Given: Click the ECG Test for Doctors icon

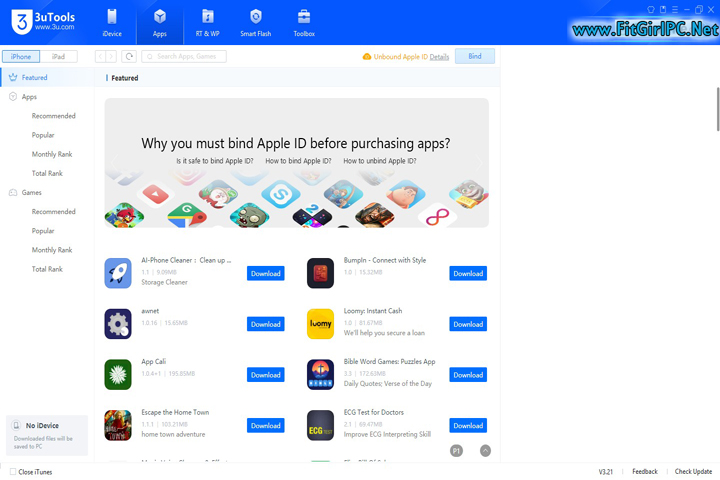Looking at the screenshot, I should (x=320, y=425).
